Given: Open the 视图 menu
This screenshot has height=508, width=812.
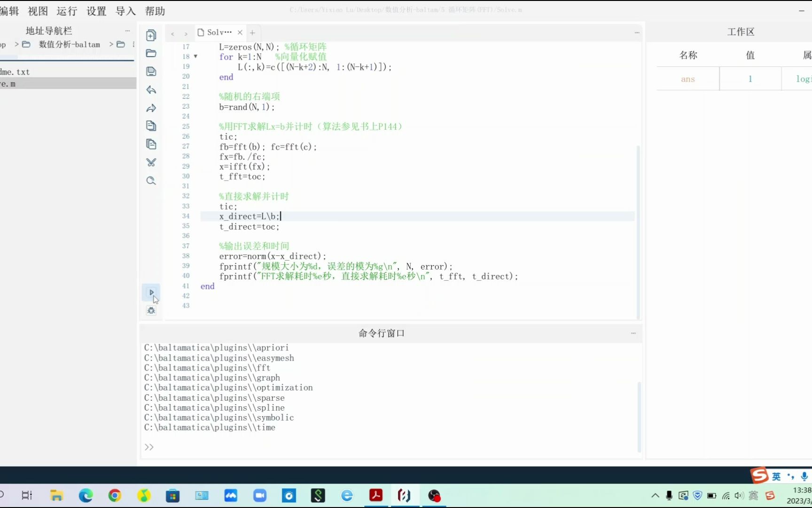Looking at the screenshot, I should pyautogui.click(x=38, y=11).
